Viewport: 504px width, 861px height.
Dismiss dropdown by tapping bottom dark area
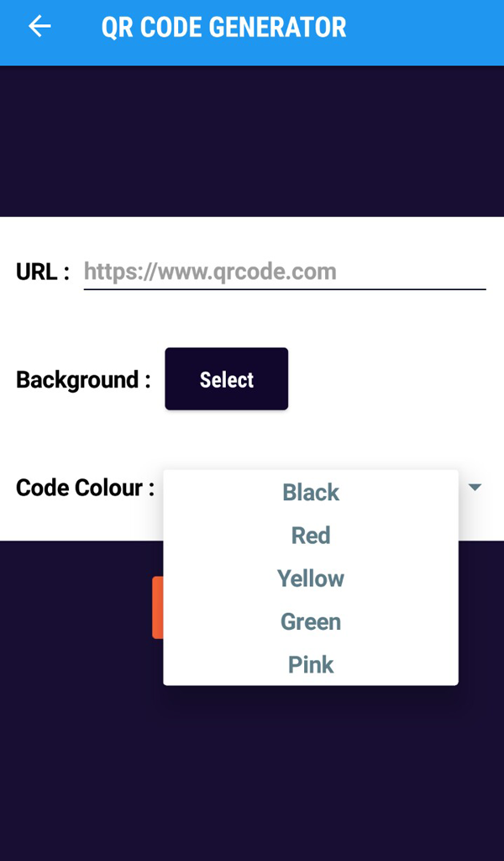click(252, 774)
